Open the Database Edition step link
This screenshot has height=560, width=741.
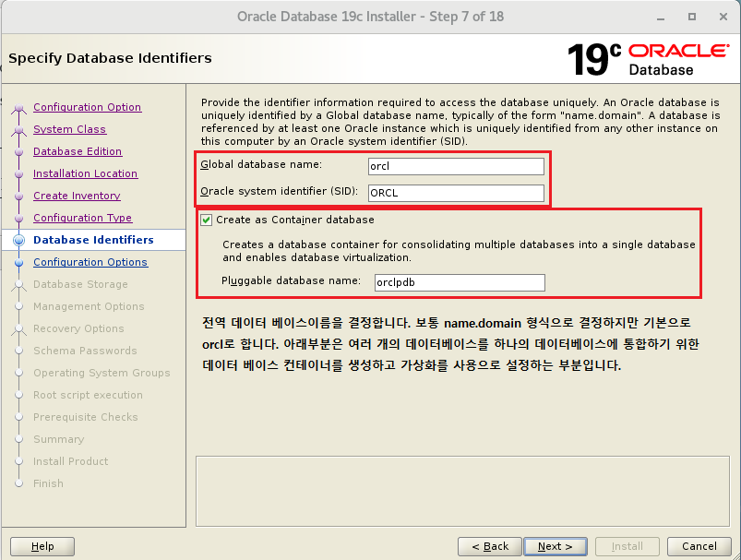click(x=78, y=151)
